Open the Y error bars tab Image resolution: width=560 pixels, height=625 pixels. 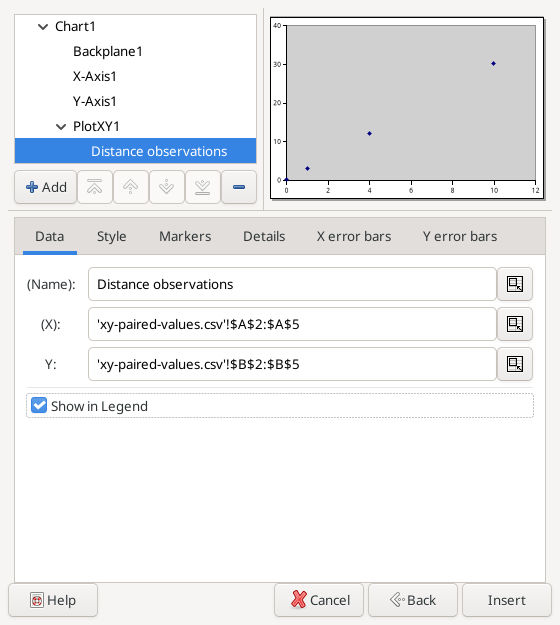pyautogui.click(x=460, y=236)
